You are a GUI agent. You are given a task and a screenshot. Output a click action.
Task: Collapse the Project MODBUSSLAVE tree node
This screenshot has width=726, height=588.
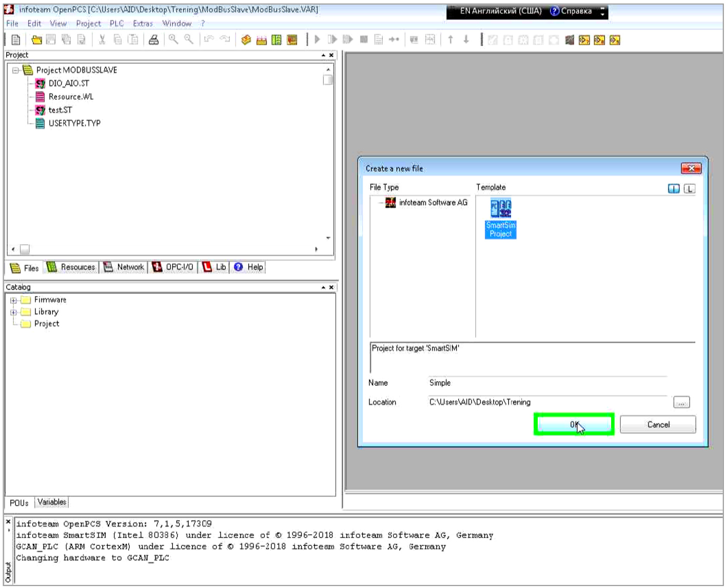click(x=15, y=70)
